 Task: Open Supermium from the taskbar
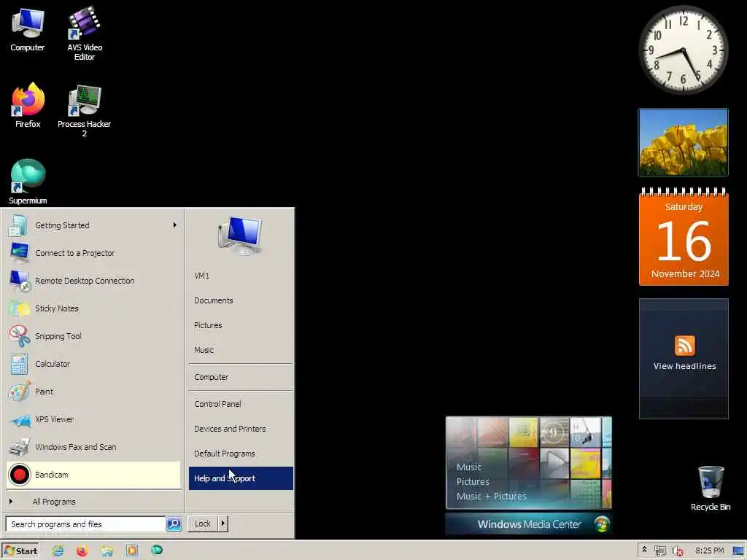(x=157, y=551)
